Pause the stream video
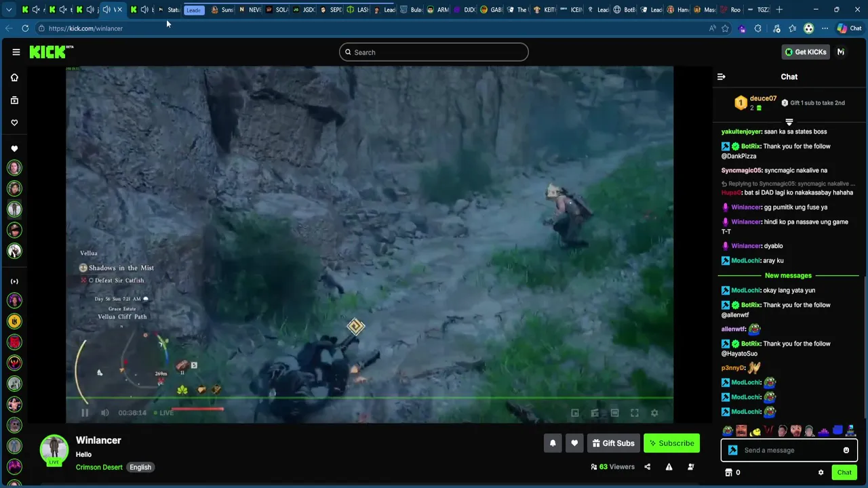The width and height of the screenshot is (868, 488). pos(85,413)
